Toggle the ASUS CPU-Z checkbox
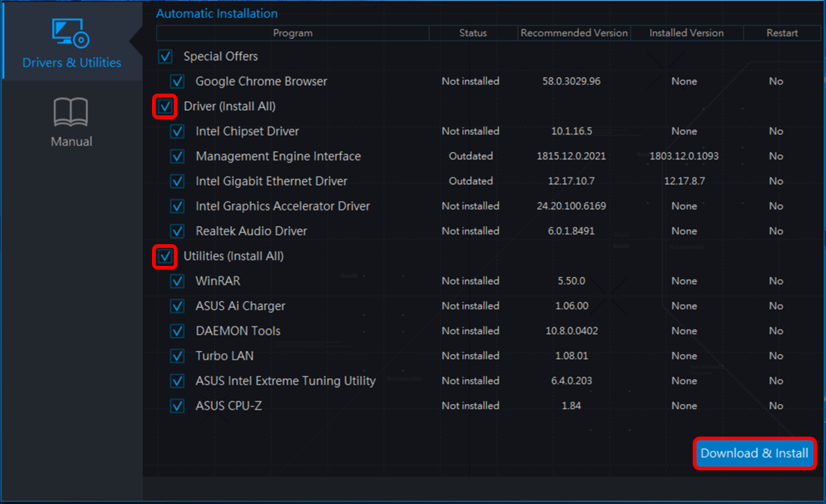826x504 pixels. point(177,406)
